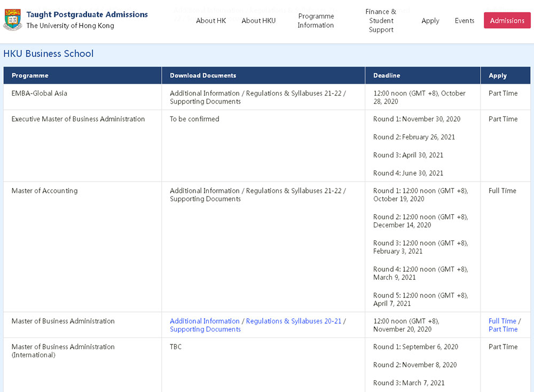Click EMBA-Global Asia programme name

pyautogui.click(x=39, y=93)
